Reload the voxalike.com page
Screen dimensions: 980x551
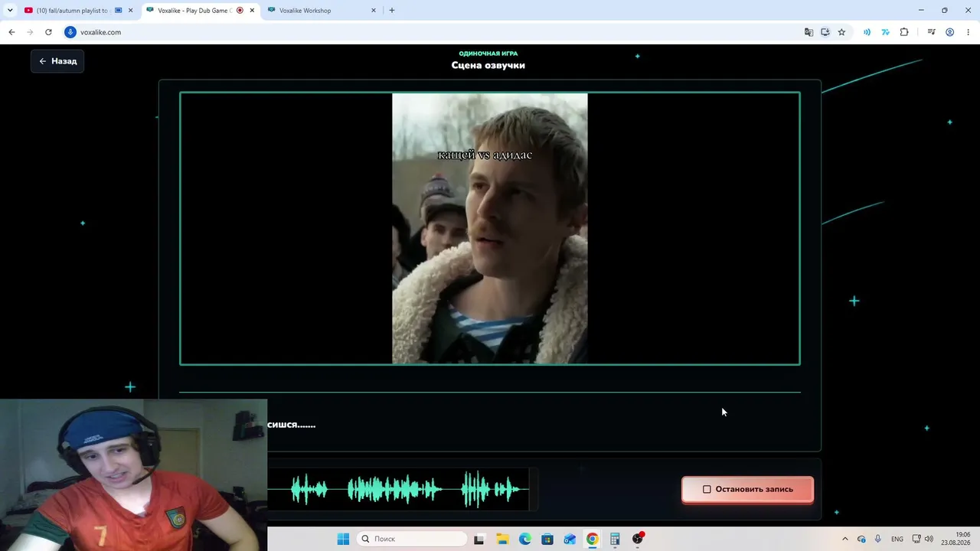coord(48,32)
